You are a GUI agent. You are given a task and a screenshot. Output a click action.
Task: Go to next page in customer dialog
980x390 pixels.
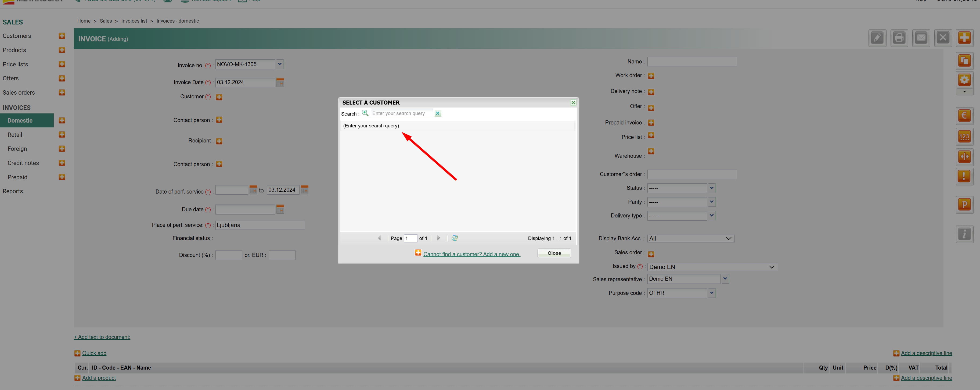point(438,238)
